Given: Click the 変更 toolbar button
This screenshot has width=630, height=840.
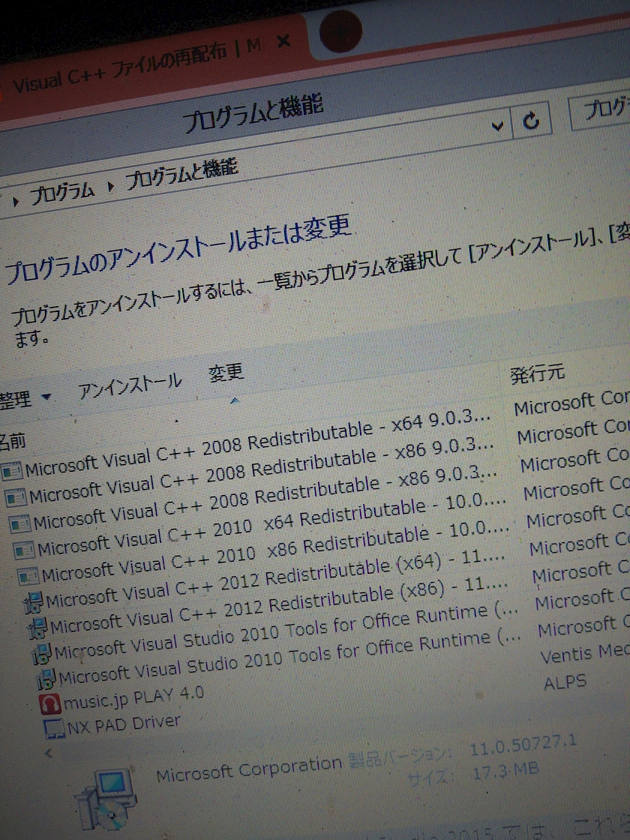Looking at the screenshot, I should [226, 373].
